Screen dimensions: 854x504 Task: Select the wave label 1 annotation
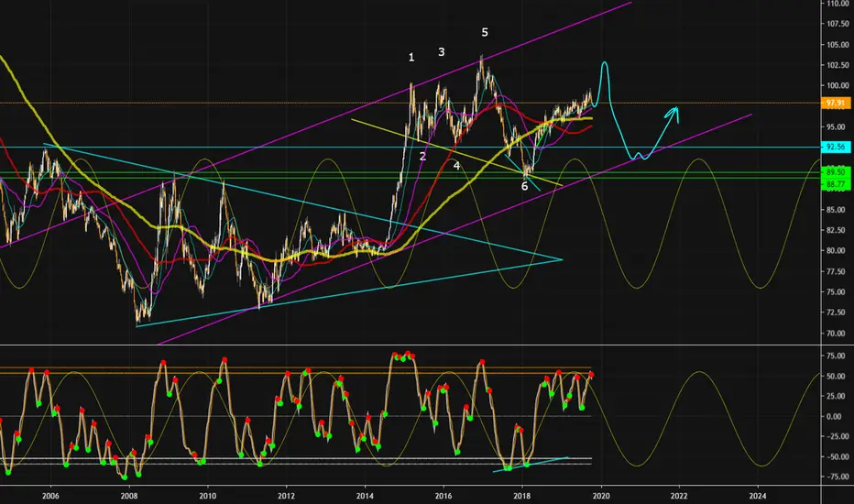411,57
